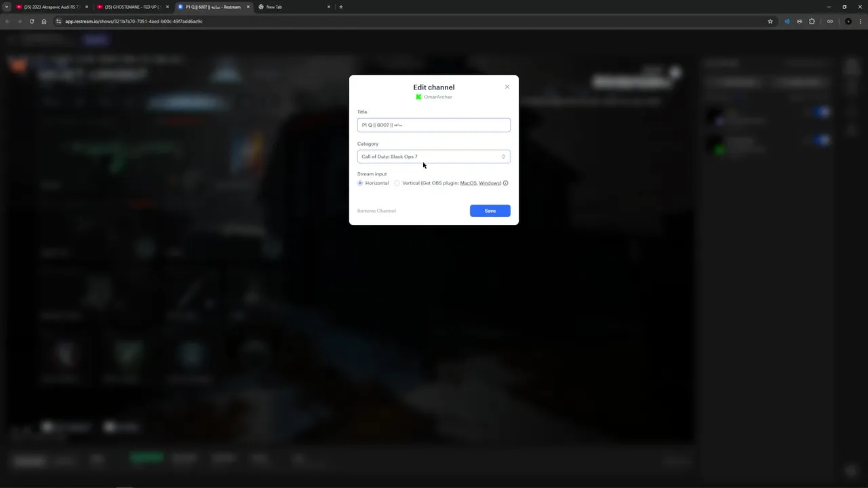Open the Windows OBS plugin link

490,183
